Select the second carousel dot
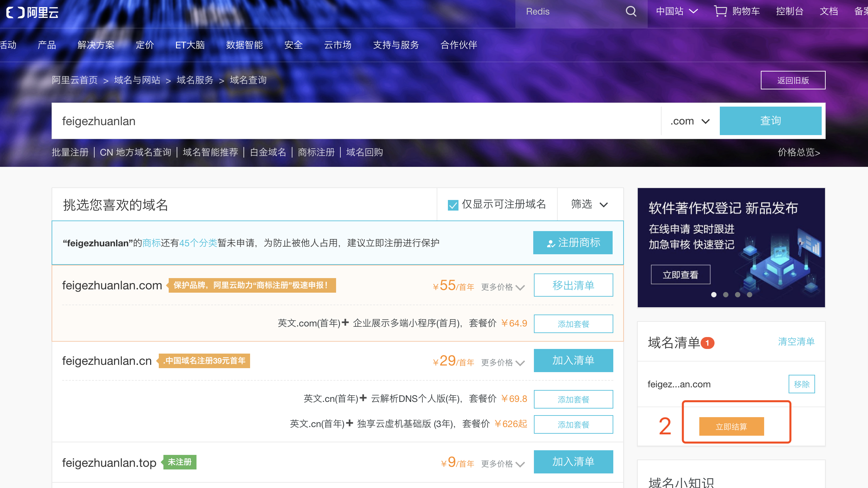 (725, 294)
